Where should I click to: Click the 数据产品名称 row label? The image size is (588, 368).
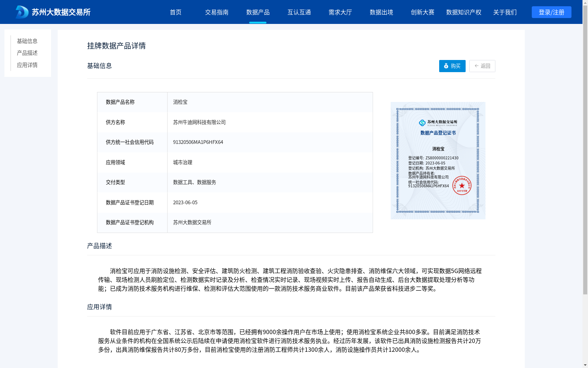(x=120, y=102)
